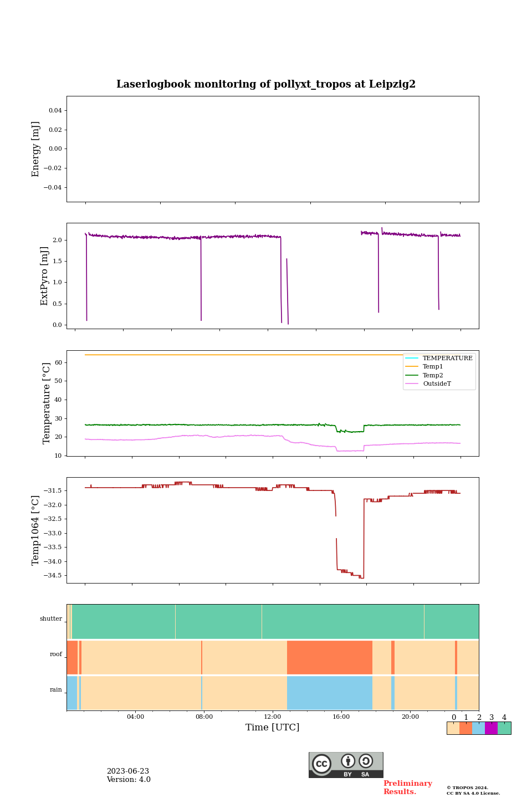Viewport: 532px width, 798px height.
Task: Select the blue colorbar swatch for value 2
Action: coord(478,728)
